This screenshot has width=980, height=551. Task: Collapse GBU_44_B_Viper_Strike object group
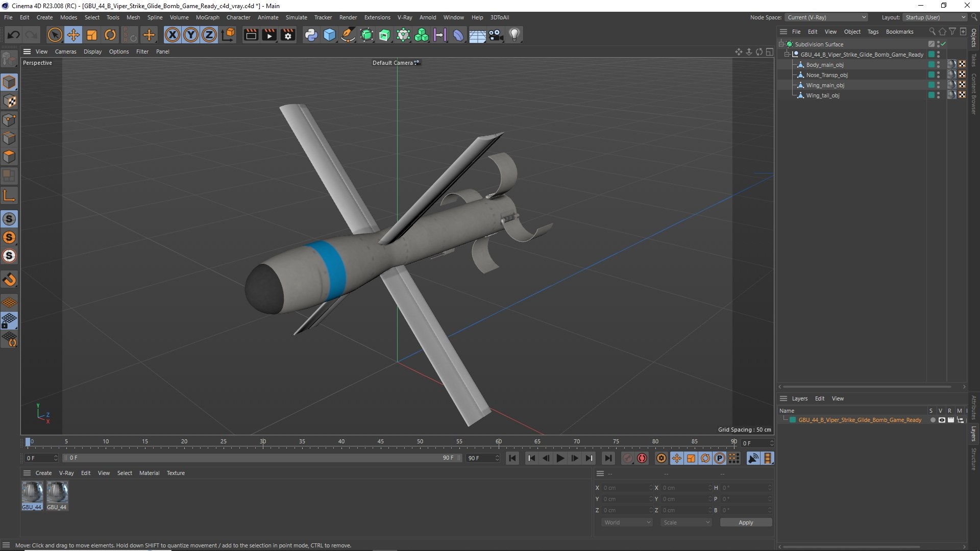tap(787, 55)
